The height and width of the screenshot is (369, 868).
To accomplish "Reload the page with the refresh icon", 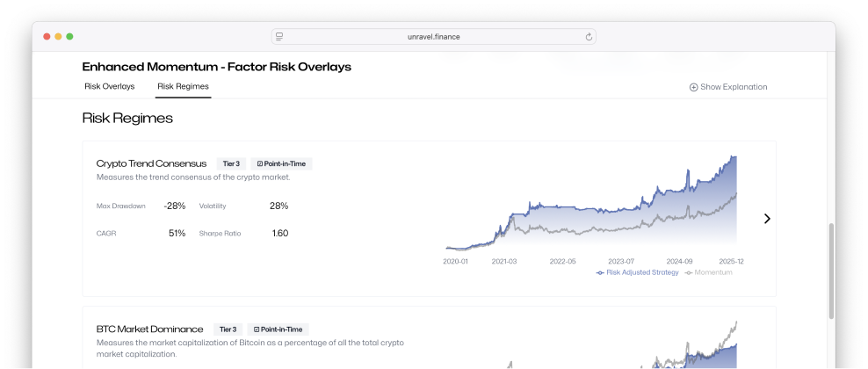I will click(x=589, y=37).
